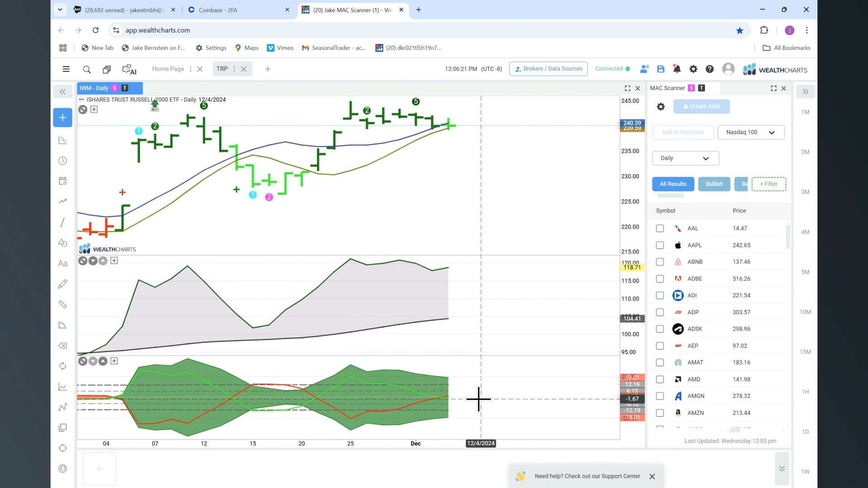
Task: Check the AMD row checkbox
Action: point(660,380)
